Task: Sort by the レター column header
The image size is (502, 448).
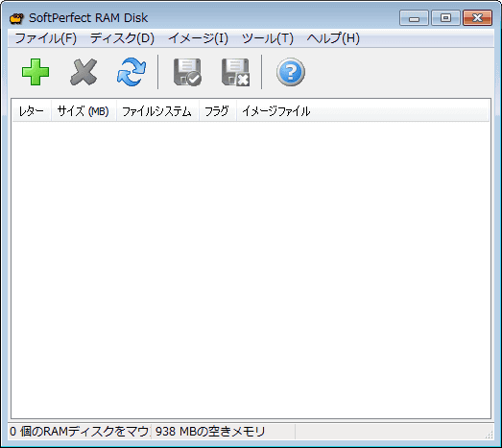Action: click(x=32, y=111)
